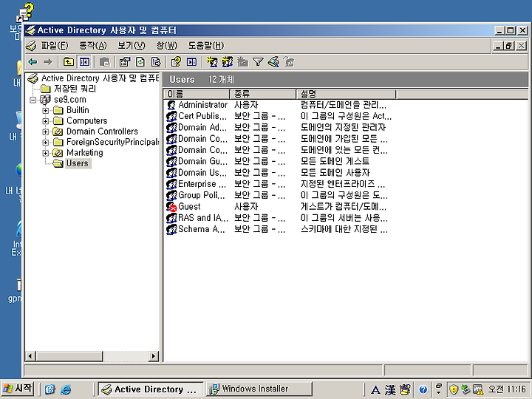
Task: Select the Domain Us... group icon
Action: pyautogui.click(x=171, y=173)
